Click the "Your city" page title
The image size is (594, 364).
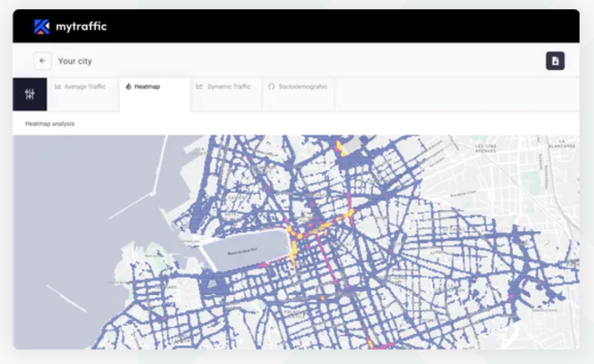point(75,61)
